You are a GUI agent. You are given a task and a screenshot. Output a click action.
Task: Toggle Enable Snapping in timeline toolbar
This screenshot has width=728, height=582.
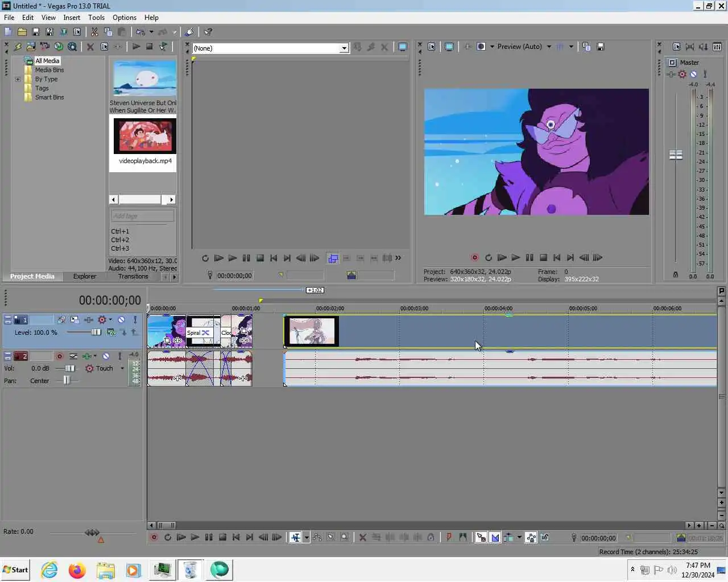(x=481, y=537)
